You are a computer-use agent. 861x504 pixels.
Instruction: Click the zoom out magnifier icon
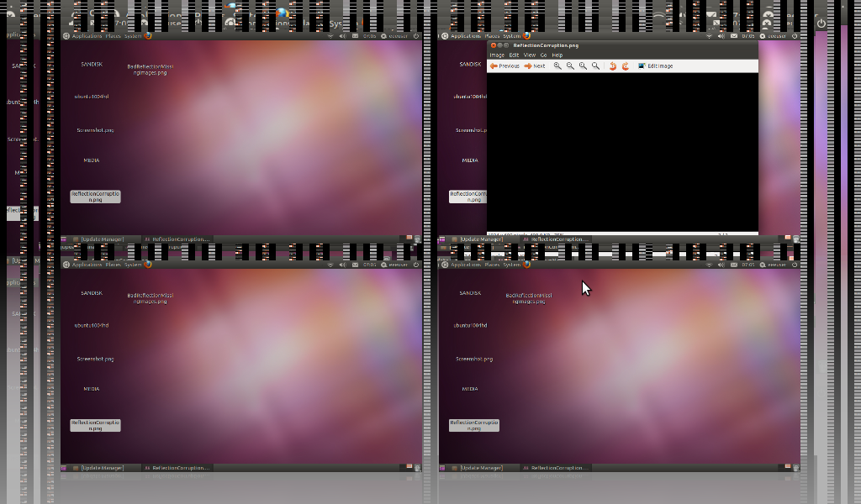570,66
